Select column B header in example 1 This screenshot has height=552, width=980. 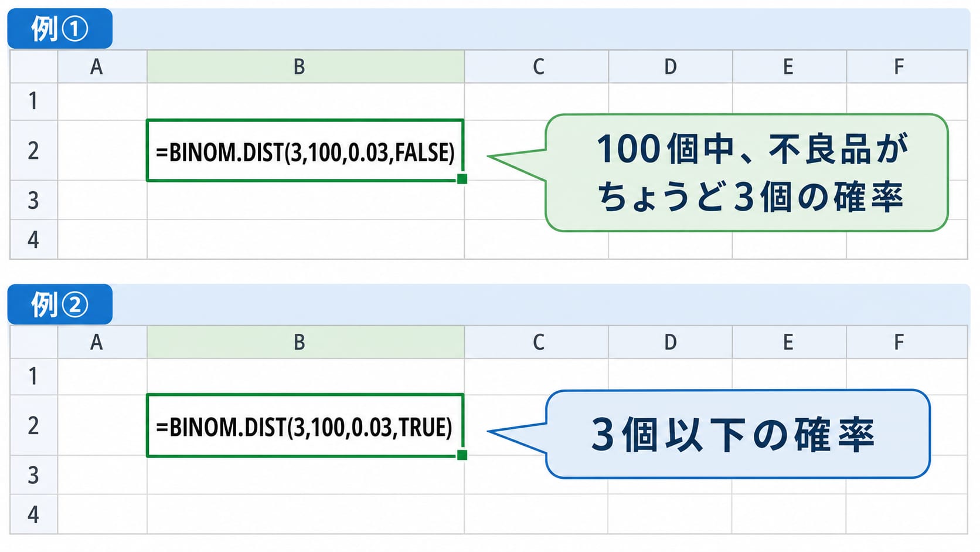click(x=305, y=67)
